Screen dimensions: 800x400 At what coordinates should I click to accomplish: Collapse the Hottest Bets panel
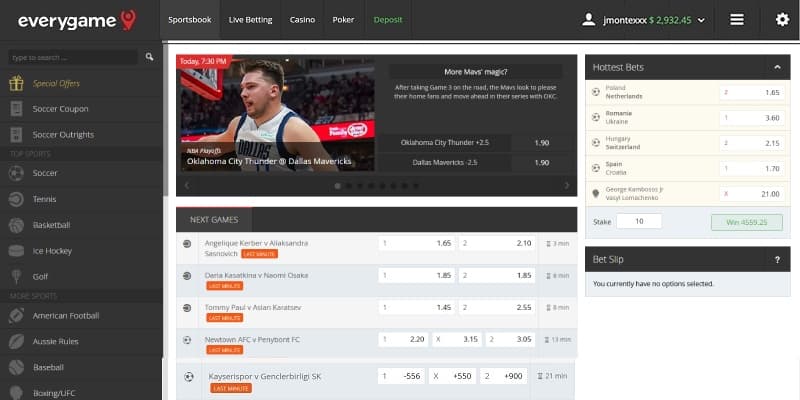pos(776,67)
